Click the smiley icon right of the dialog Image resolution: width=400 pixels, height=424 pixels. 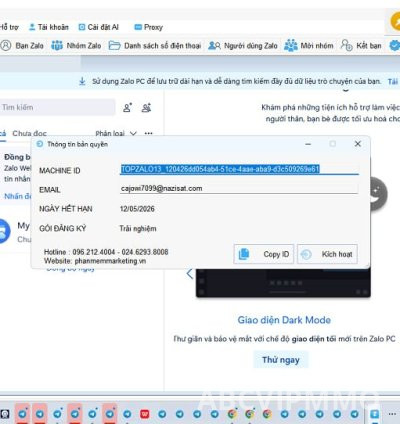[378, 194]
